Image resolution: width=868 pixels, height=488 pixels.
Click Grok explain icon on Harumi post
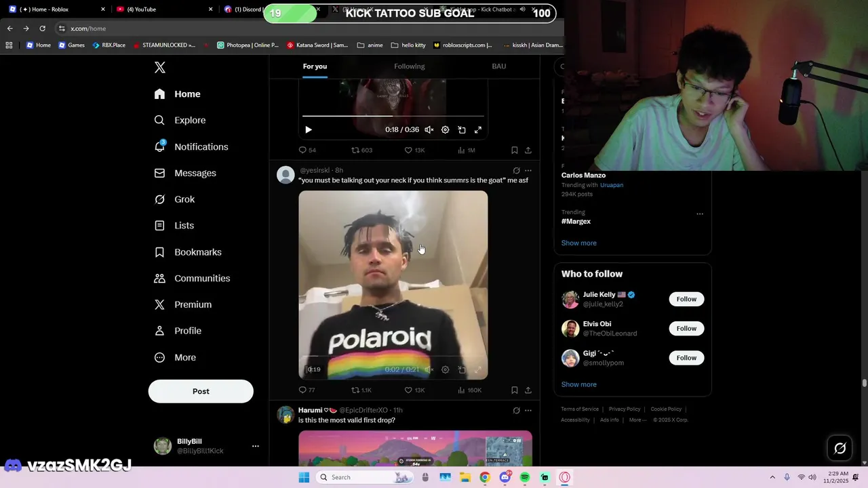click(516, 410)
